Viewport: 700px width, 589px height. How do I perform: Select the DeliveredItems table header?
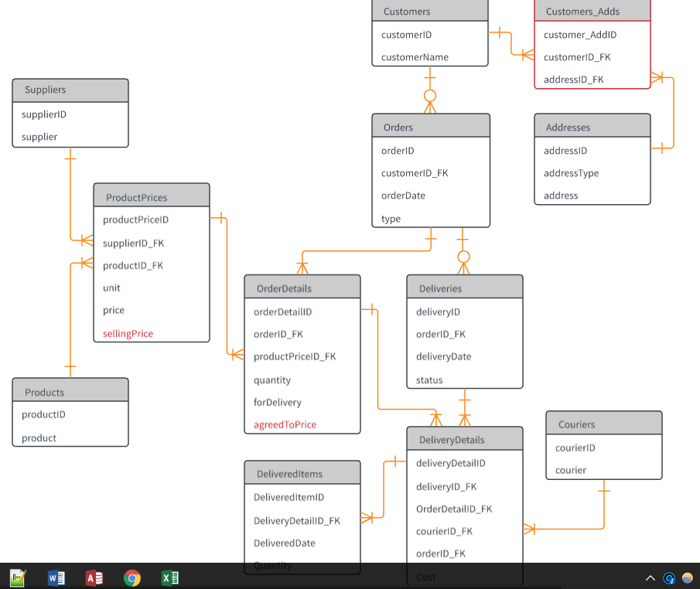[x=302, y=472]
